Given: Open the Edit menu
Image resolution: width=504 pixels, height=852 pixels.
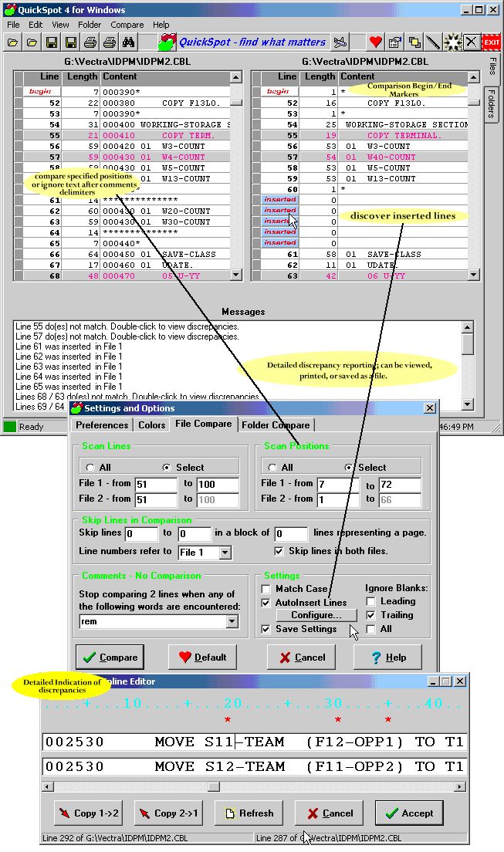Looking at the screenshot, I should click(36, 25).
